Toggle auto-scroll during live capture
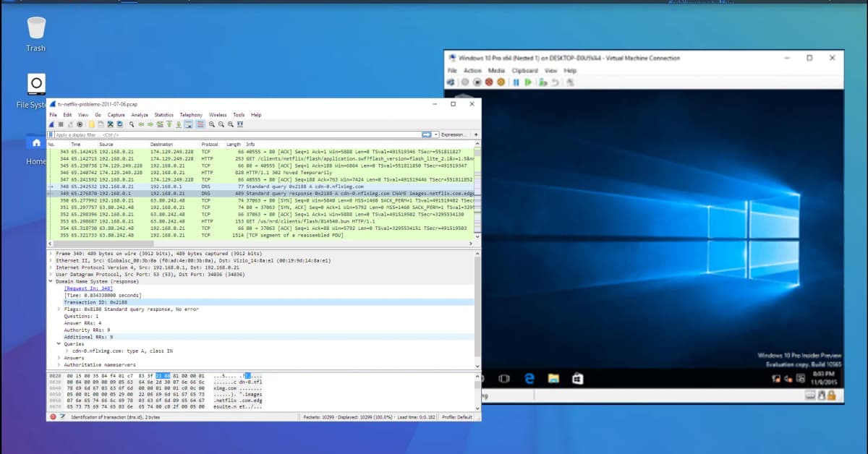Viewport: 868px width, 454px height. pyautogui.click(x=188, y=124)
